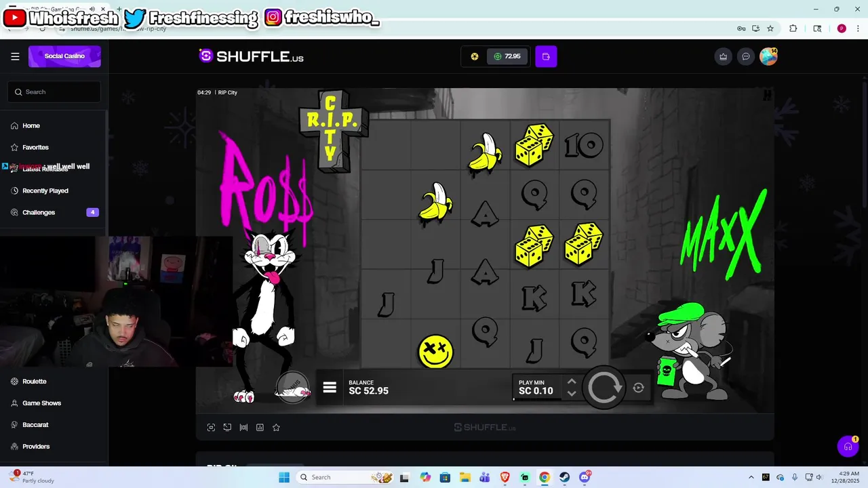
Task: Click the Shuffle.us logo
Action: point(251,56)
